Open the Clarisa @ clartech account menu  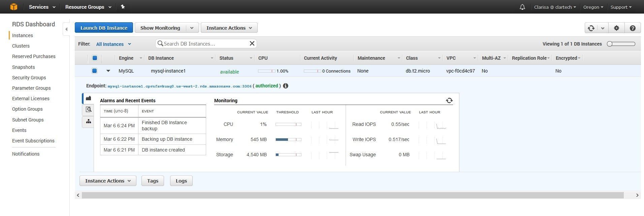555,7
